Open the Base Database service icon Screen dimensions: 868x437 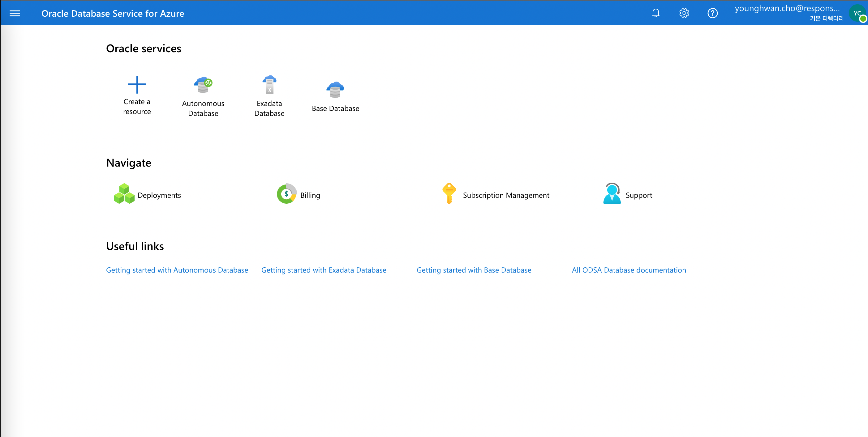(335, 89)
